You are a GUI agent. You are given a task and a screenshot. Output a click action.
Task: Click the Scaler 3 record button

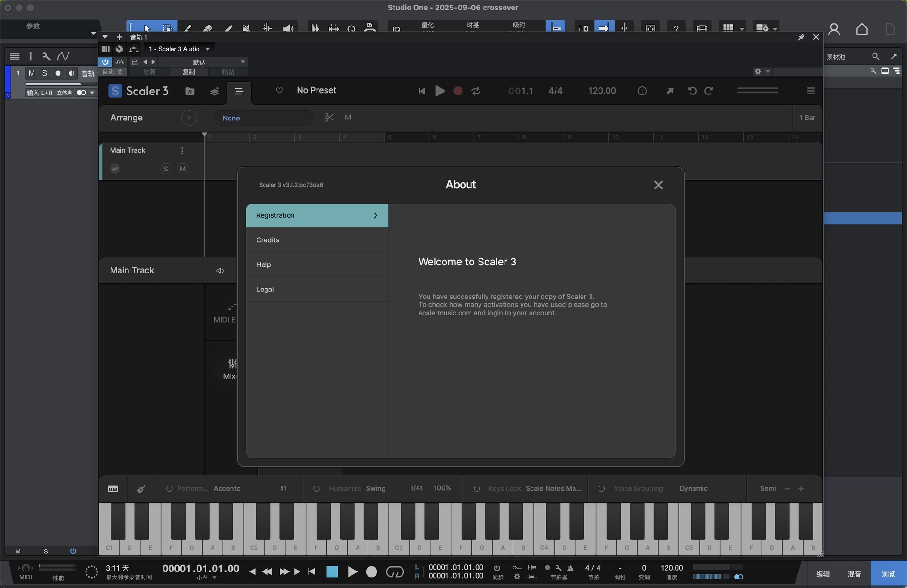(458, 91)
